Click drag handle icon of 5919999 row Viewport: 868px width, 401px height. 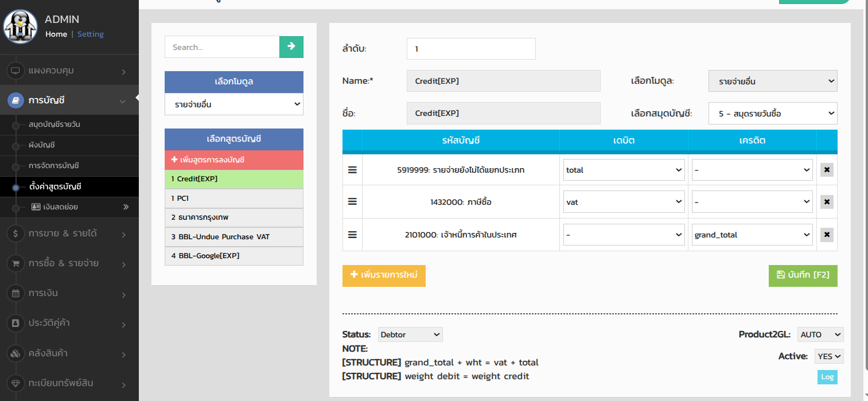click(x=352, y=170)
